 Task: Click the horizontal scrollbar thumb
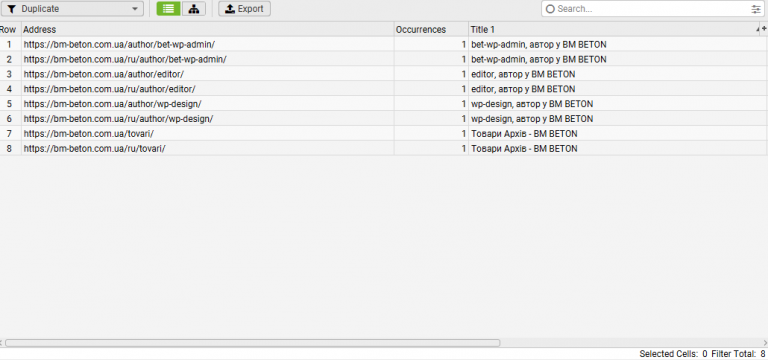click(252, 343)
